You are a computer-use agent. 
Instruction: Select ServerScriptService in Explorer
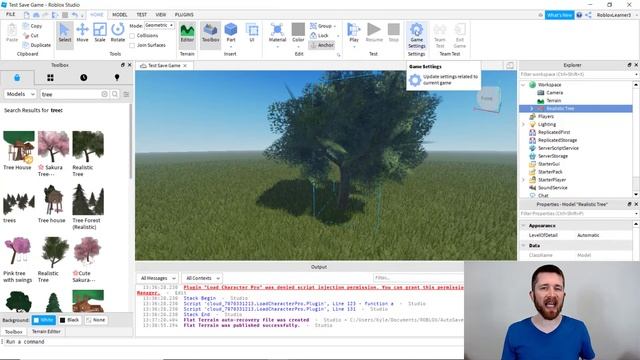[x=558, y=148]
